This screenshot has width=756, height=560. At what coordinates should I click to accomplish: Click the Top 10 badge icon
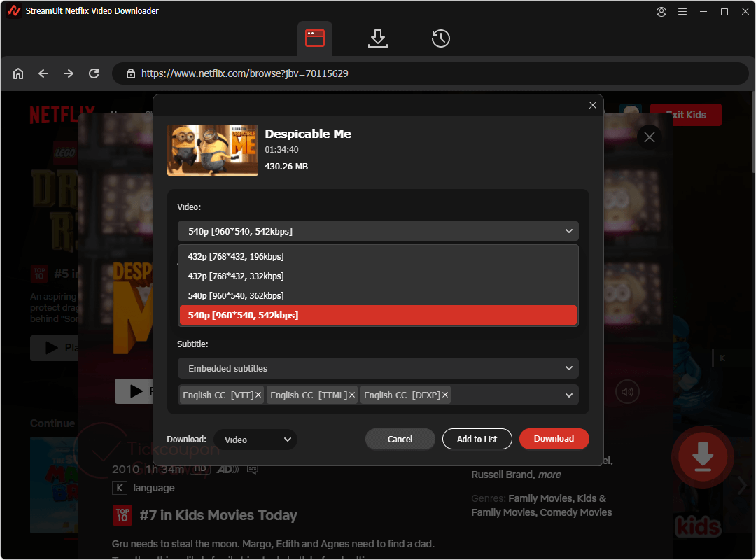(x=122, y=515)
